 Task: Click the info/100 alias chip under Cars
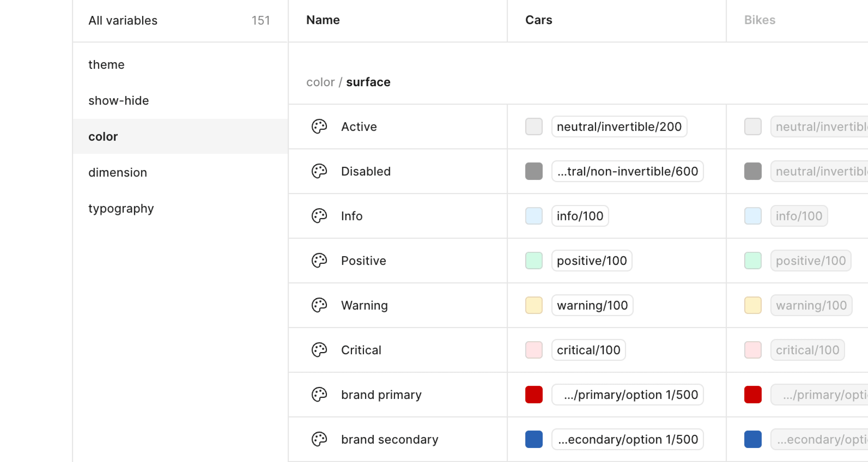pos(580,216)
